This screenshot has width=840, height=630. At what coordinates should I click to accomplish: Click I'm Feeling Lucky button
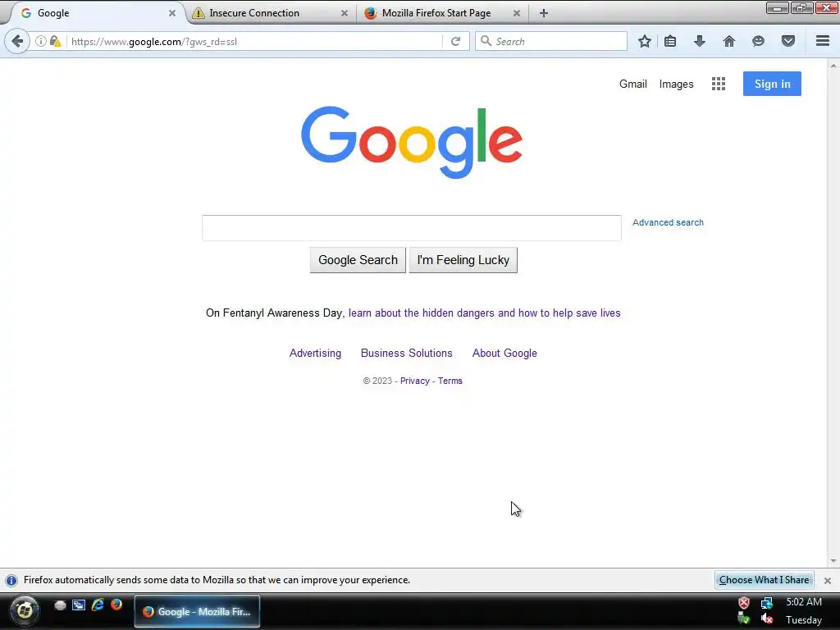pyautogui.click(x=463, y=260)
